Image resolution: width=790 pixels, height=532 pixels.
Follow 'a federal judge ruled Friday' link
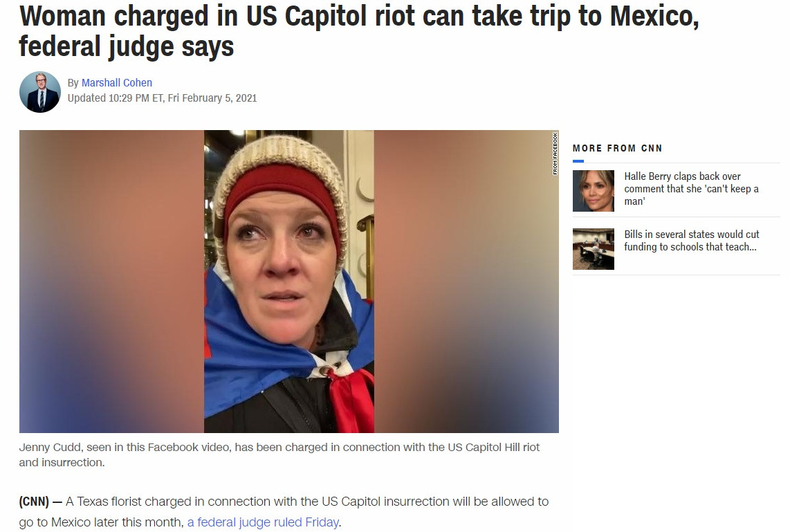point(263,522)
